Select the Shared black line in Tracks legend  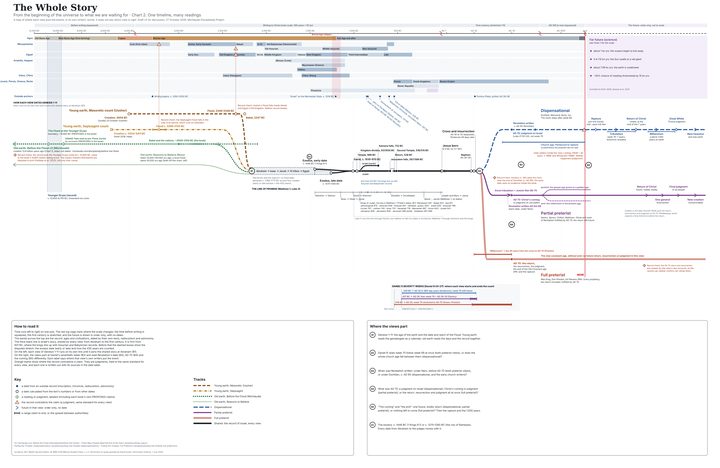coord(202,423)
